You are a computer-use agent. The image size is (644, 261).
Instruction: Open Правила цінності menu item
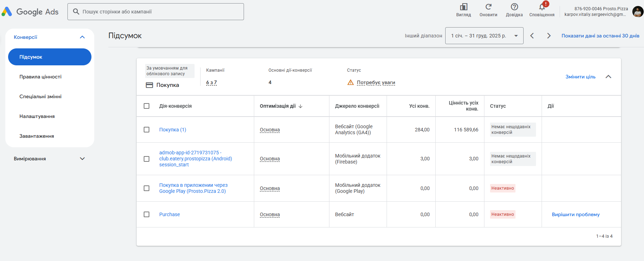pos(40,77)
